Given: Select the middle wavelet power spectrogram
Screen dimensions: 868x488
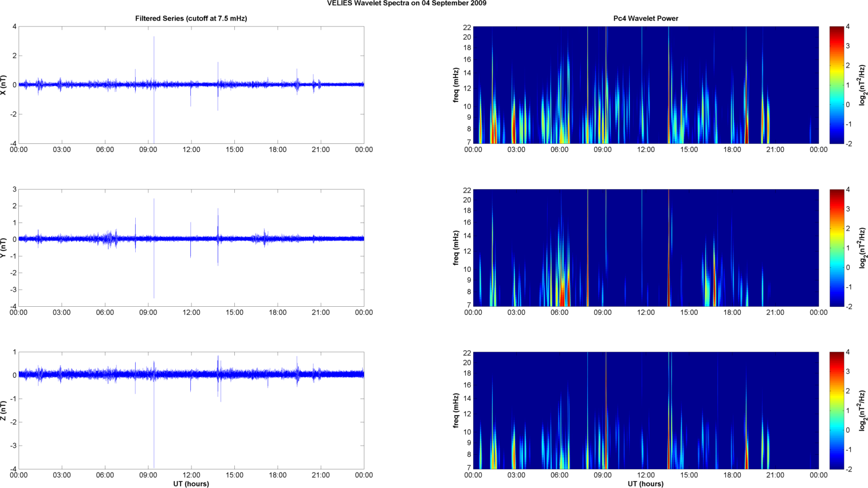Looking at the screenshot, I should pos(646,248).
